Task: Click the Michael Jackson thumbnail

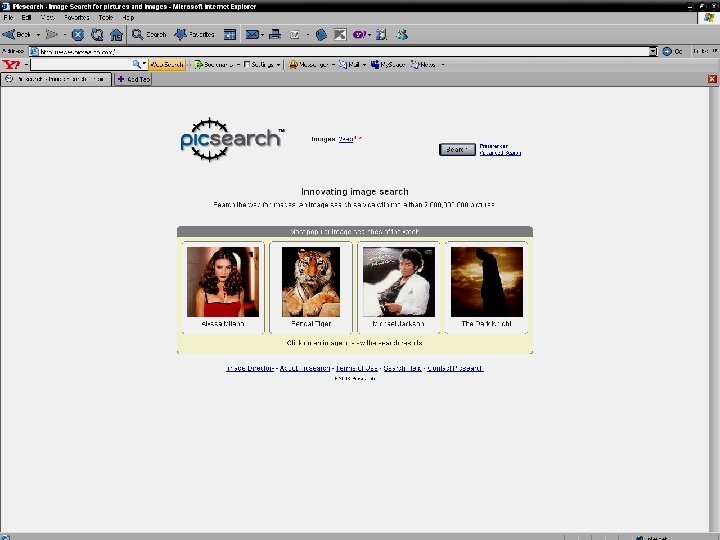Action: [399, 282]
